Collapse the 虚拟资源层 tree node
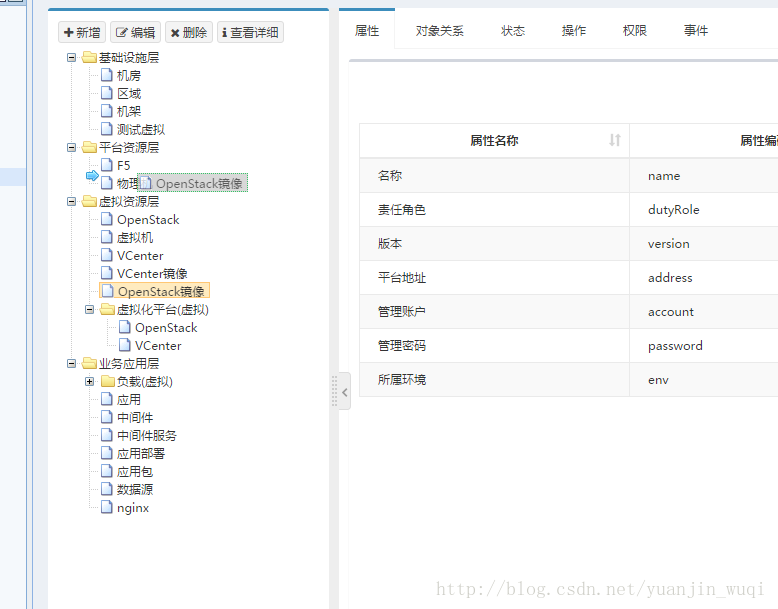This screenshot has width=778, height=609. coord(71,202)
